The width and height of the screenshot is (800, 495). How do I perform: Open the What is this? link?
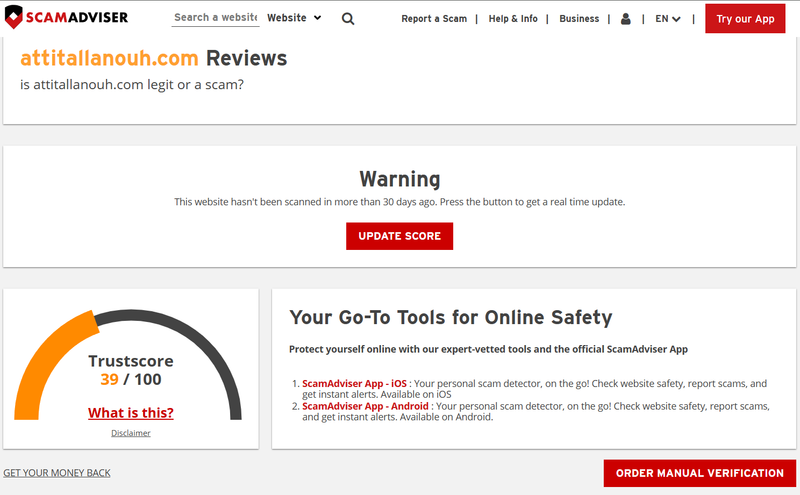coord(131,412)
